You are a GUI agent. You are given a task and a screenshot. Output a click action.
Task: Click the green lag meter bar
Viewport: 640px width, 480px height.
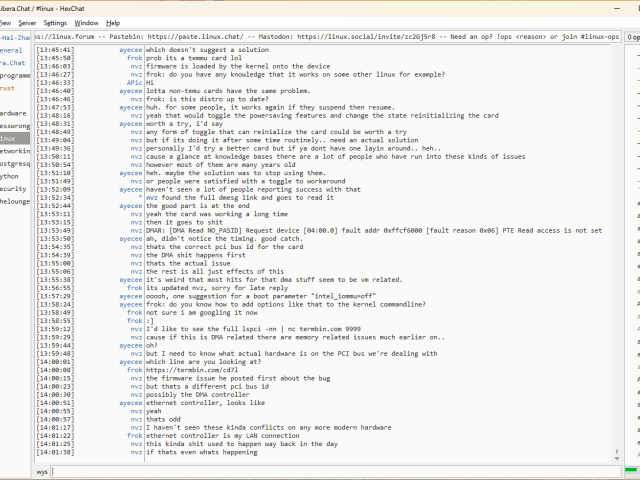pos(632,469)
